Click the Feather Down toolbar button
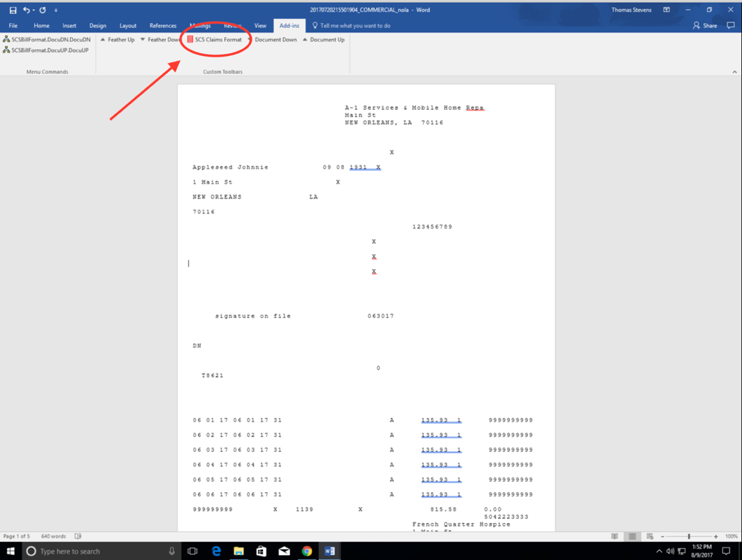 coord(160,40)
